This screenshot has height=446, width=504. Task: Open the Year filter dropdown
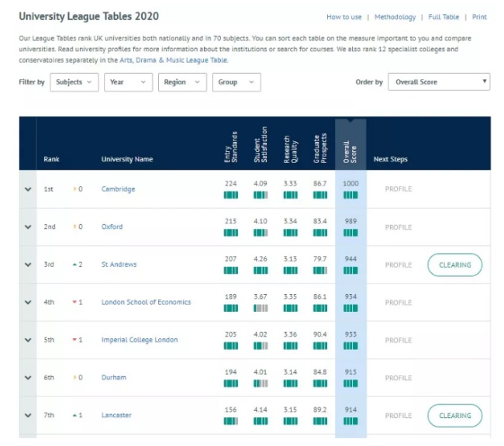[x=128, y=82]
